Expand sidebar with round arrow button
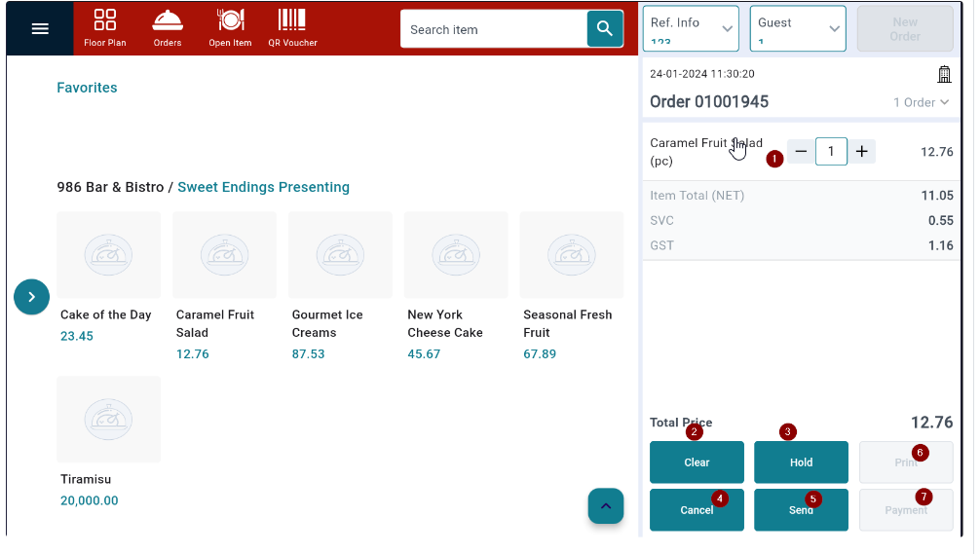The width and height of the screenshot is (980, 554). (31, 297)
